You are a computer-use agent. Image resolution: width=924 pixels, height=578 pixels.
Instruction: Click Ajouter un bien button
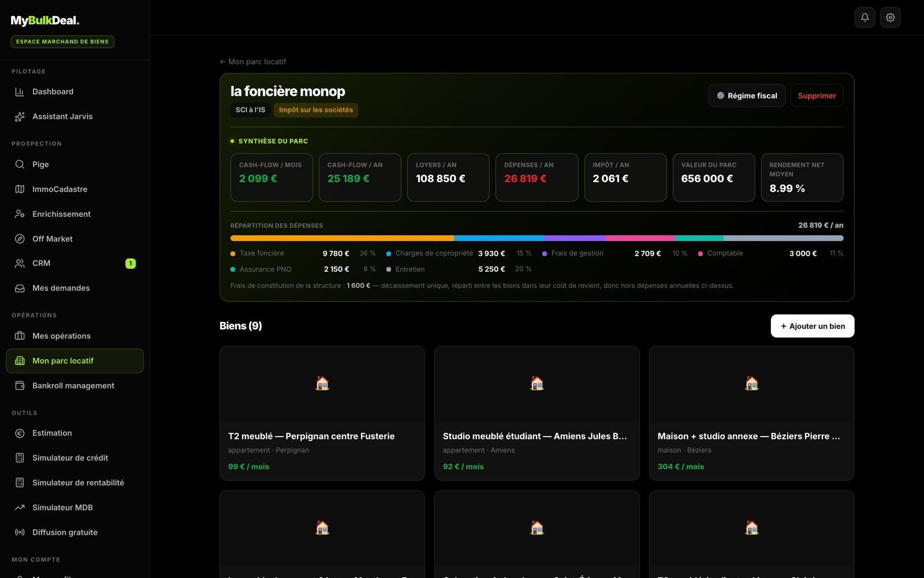[813, 326]
